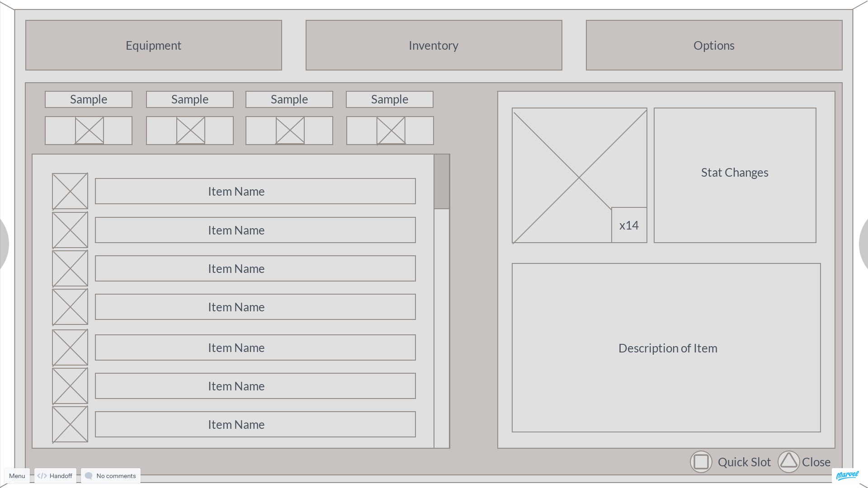Click the first item image placeholder
The width and height of the screenshot is (868, 488).
(x=69, y=191)
